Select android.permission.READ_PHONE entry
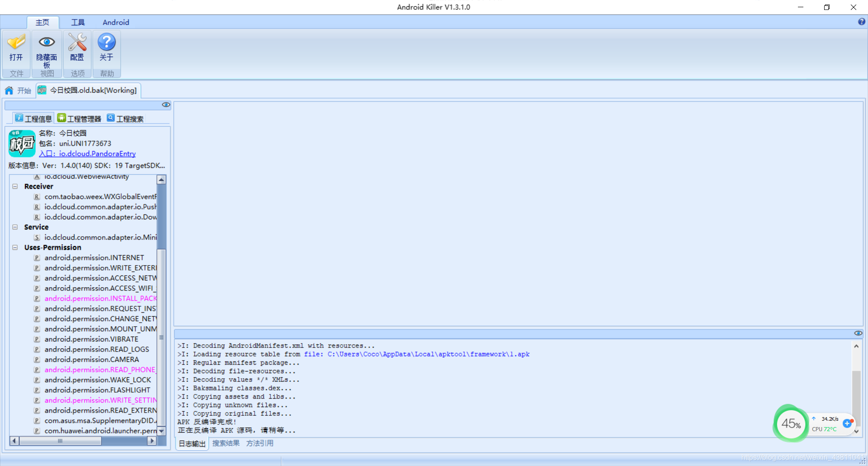Viewport: 868px width, 466px height. point(100,370)
